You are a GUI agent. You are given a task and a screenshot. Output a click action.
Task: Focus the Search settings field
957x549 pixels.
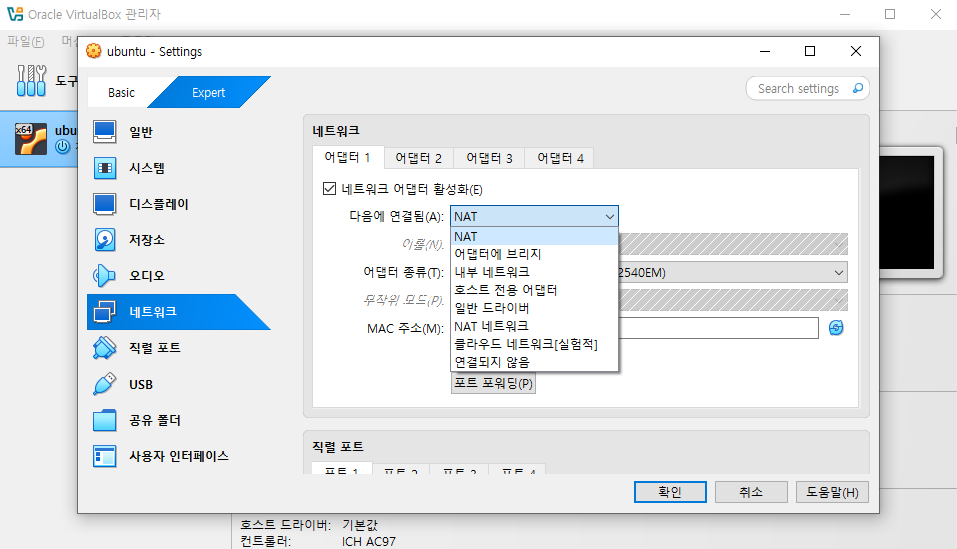coord(798,88)
